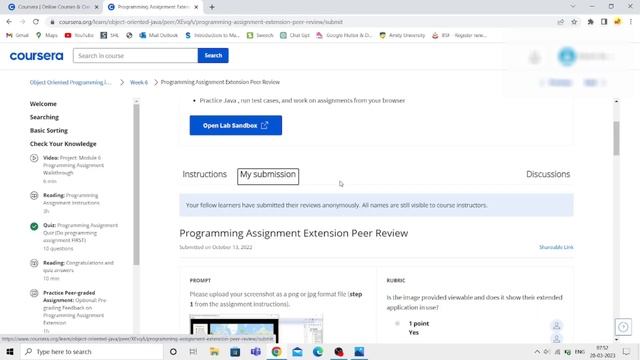The image size is (640, 360).
Task: Close the Programming Assignment Extension tab
Action: pos(196,7)
